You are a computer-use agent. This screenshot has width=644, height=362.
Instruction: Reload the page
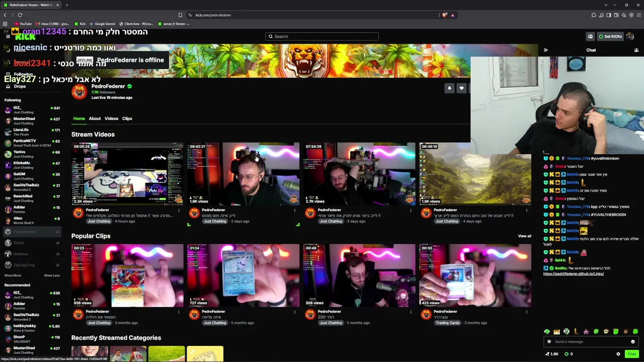pos(20,15)
